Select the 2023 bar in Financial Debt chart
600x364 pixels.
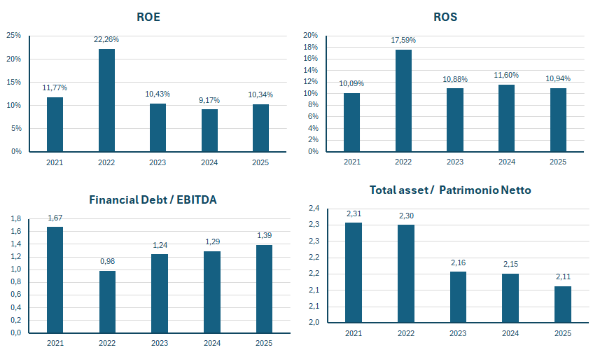(160, 293)
